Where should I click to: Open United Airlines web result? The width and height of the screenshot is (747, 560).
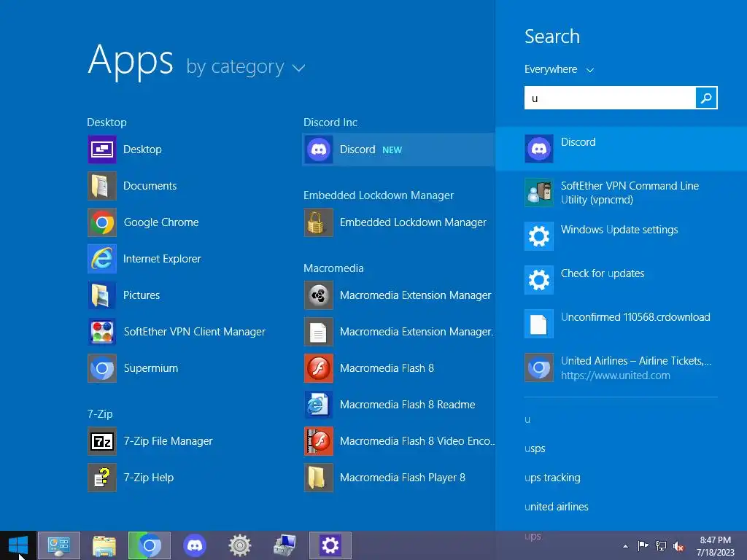point(621,367)
